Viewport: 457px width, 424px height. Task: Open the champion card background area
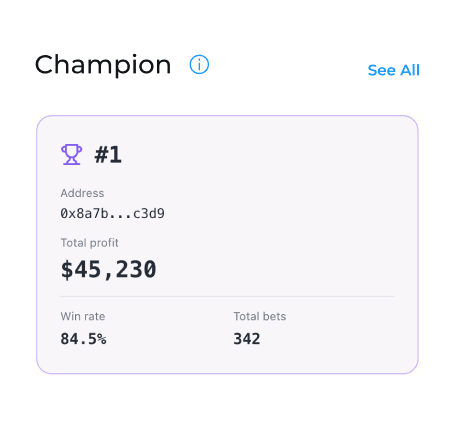(227, 245)
